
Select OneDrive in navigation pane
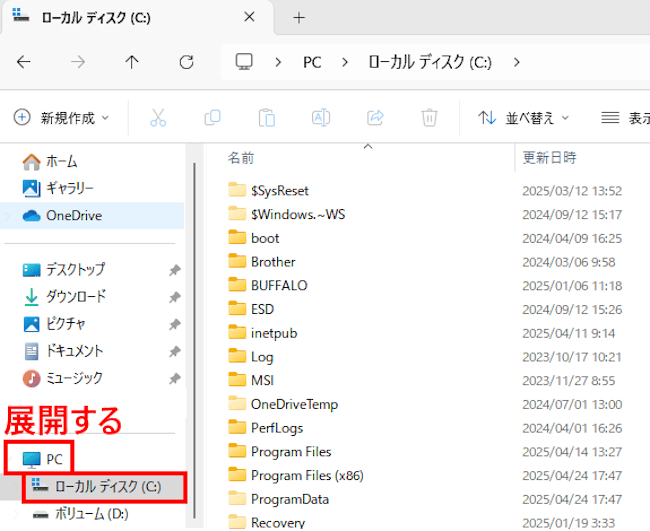[92, 216]
